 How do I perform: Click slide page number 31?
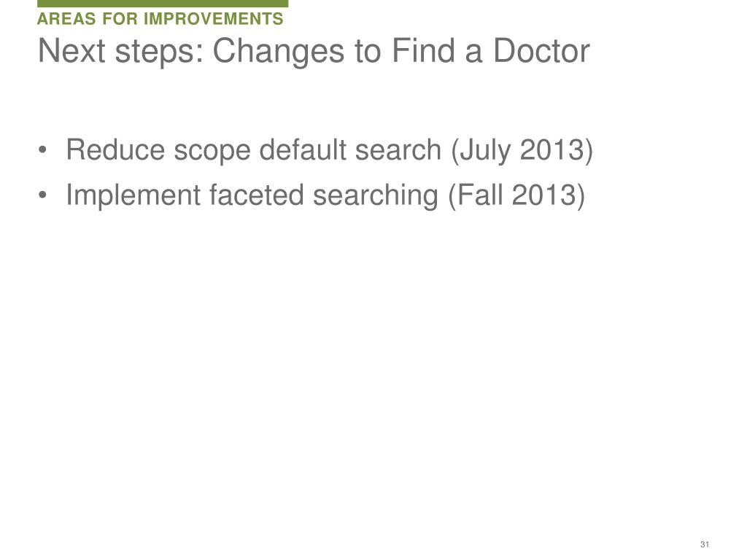coord(705,544)
